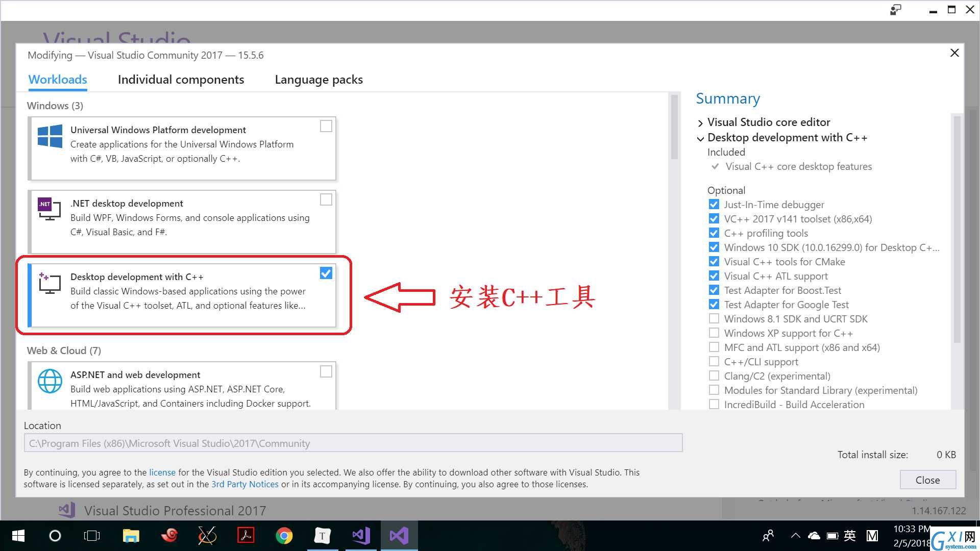Screen dimensions: 980x551
Task: Check MFC and ATL support option
Action: (714, 347)
